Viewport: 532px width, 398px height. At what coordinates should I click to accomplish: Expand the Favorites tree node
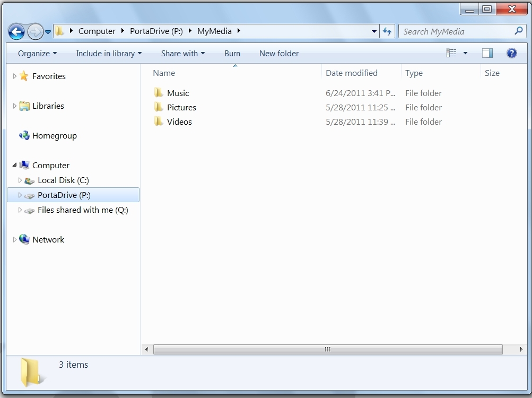click(x=15, y=76)
